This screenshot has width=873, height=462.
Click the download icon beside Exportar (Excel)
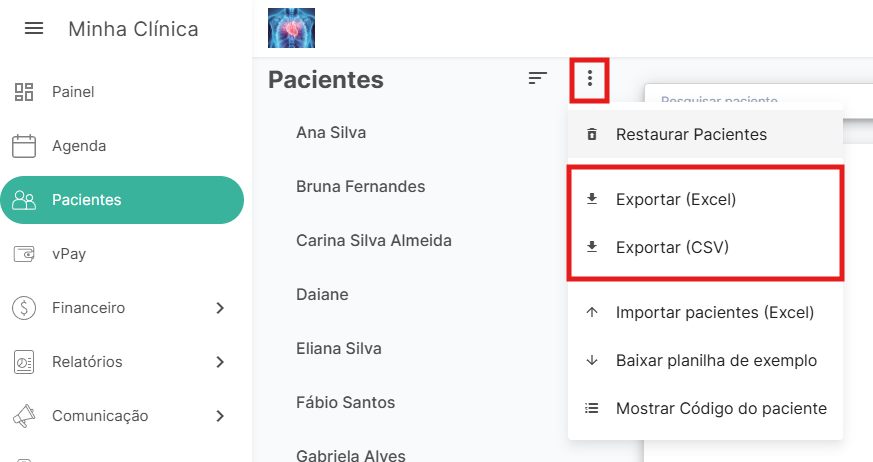(592, 199)
